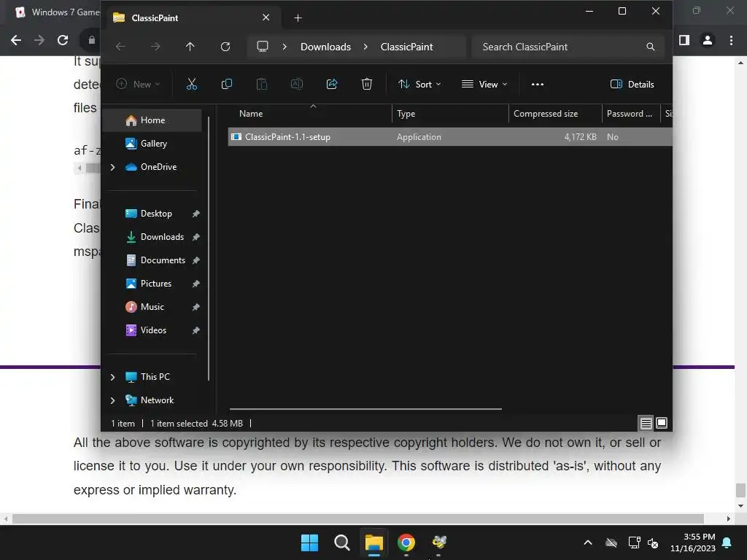The image size is (747, 560).
Task: Sort by Password column header
Action: point(631,114)
